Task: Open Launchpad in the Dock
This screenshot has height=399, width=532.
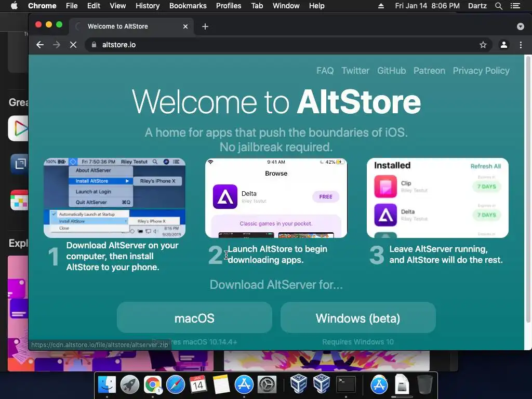Action: (129, 385)
